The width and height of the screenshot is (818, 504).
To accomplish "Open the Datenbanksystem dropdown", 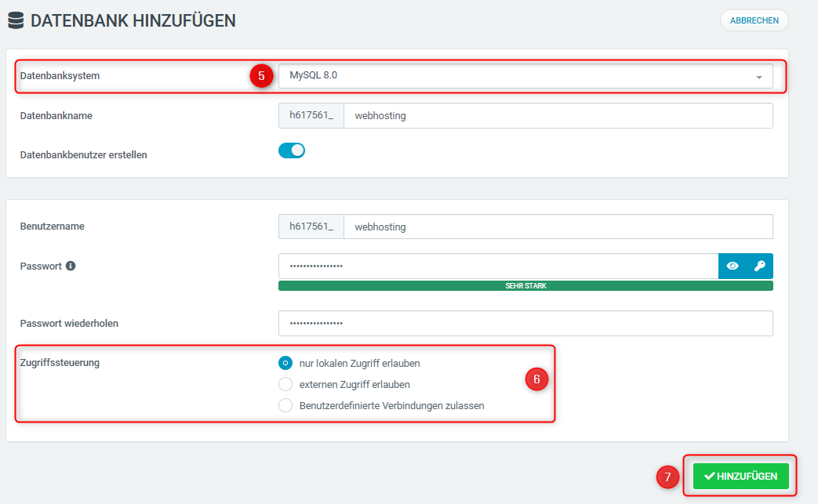I will 525,76.
